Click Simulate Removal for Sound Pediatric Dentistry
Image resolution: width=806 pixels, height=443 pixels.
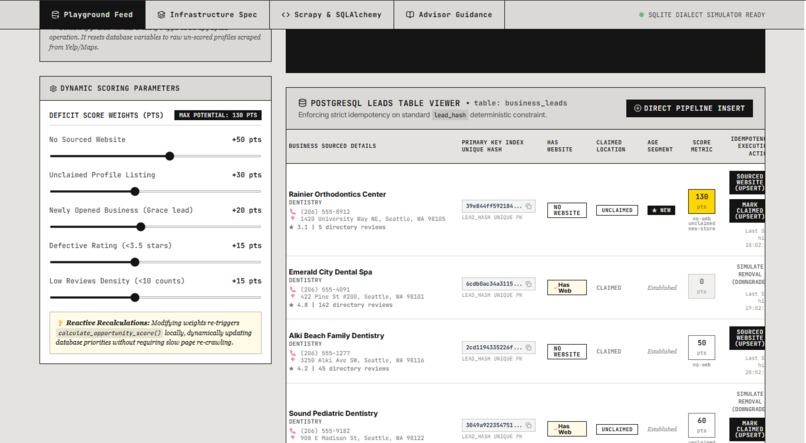[x=749, y=401]
